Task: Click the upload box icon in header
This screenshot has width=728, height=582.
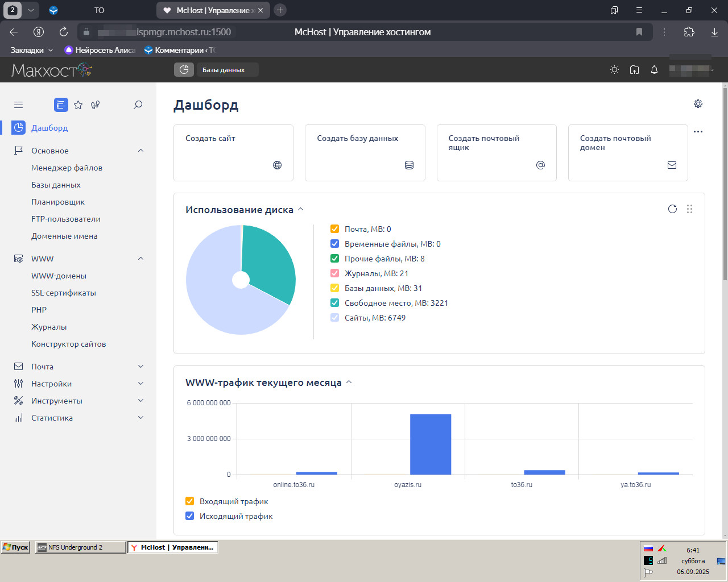Action: [x=634, y=69]
